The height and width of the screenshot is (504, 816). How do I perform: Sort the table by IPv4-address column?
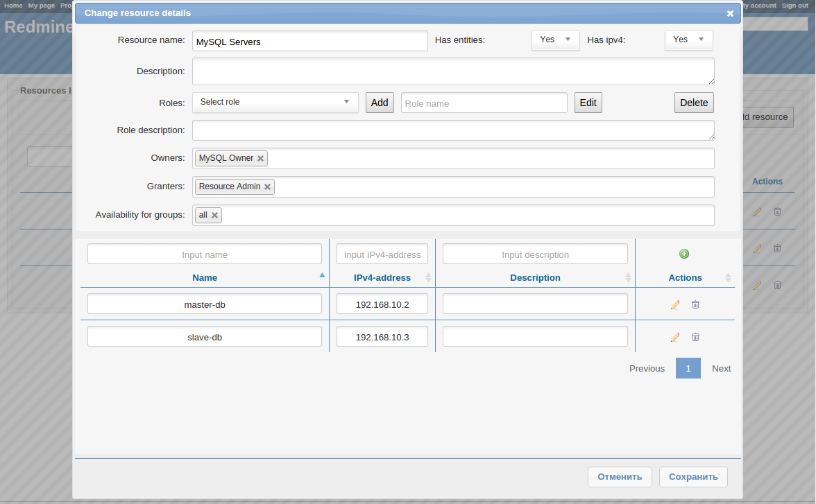(x=382, y=278)
